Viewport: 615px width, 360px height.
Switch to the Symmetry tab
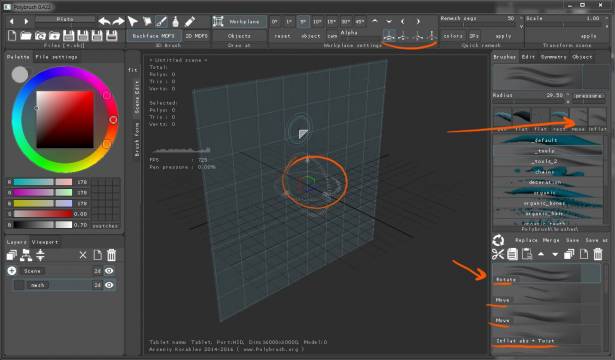pos(553,57)
